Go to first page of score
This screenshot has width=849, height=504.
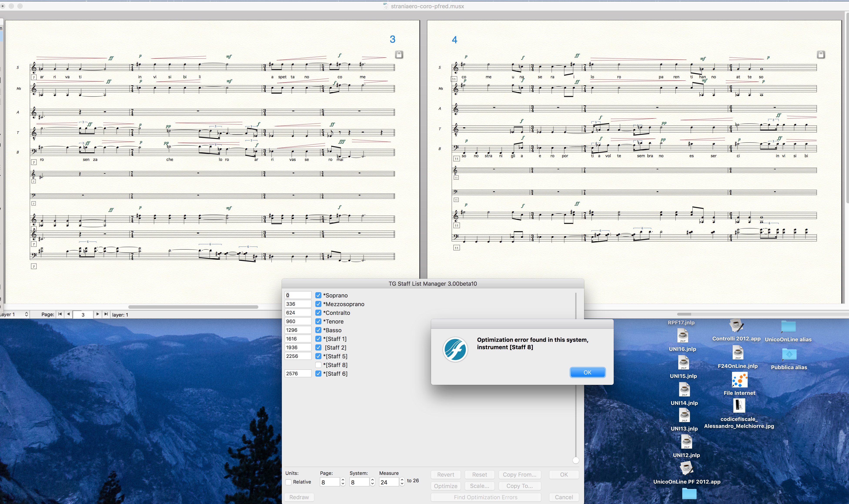tap(60, 314)
